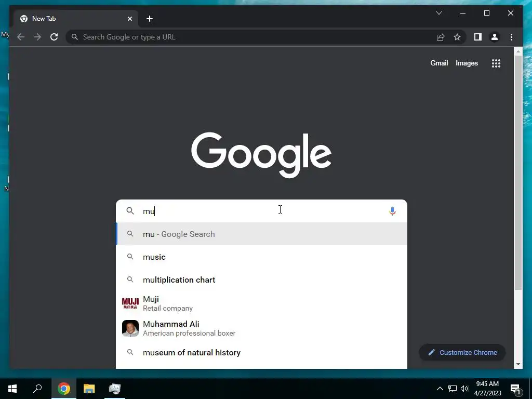Select the New Tab tab
Image resolution: width=532 pixels, height=399 pixels.
click(x=76, y=19)
